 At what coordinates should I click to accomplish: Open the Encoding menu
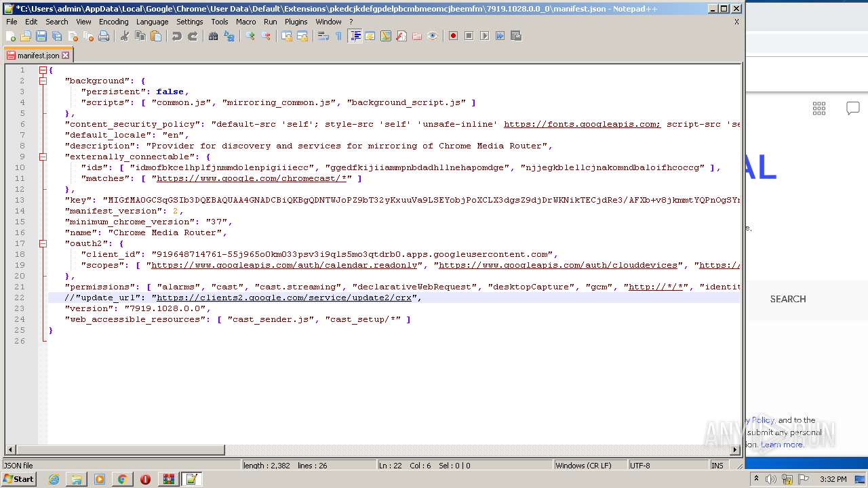pos(113,22)
